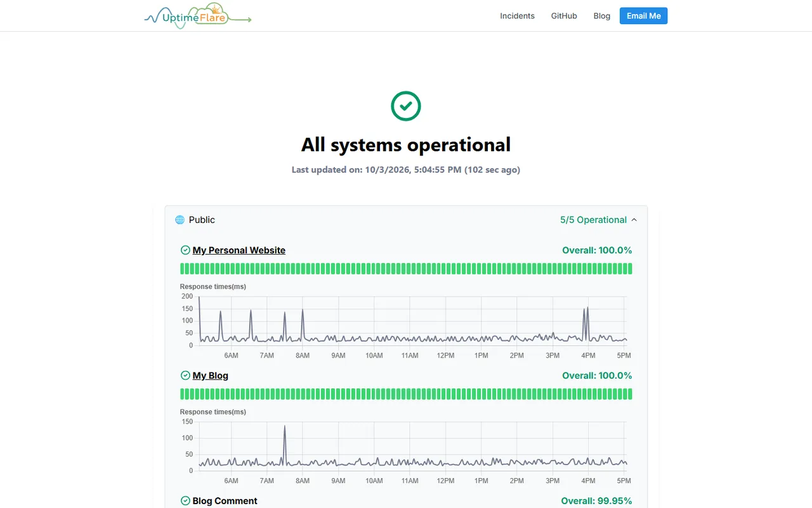The height and width of the screenshot is (508, 812).
Task: Click the large green operational checkmark icon
Action: 406,106
